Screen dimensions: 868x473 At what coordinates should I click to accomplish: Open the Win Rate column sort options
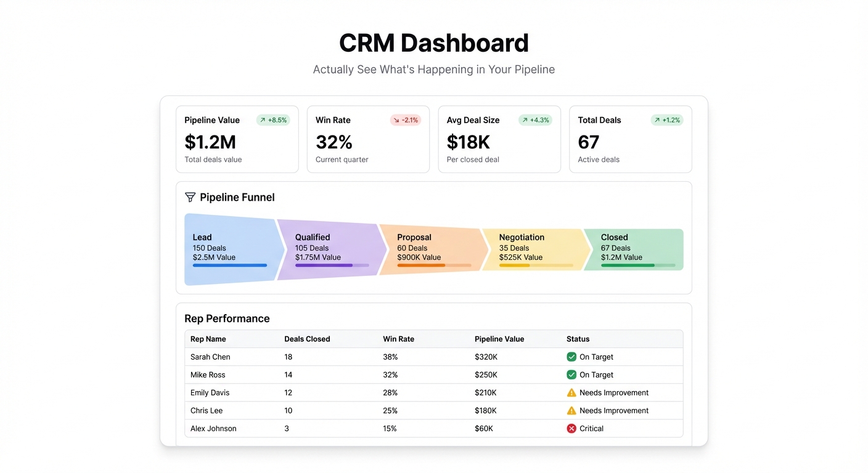[x=398, y=339]
